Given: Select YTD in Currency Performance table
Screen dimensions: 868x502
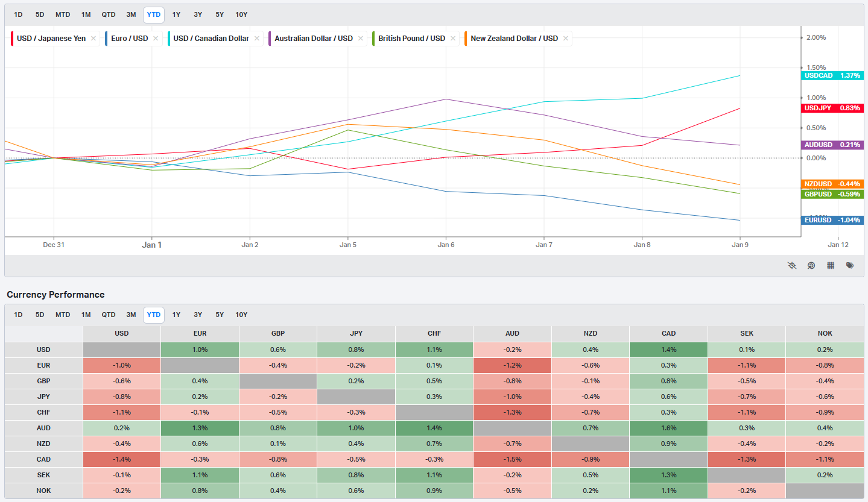Looking at the screenshot, I should (154, 315).
